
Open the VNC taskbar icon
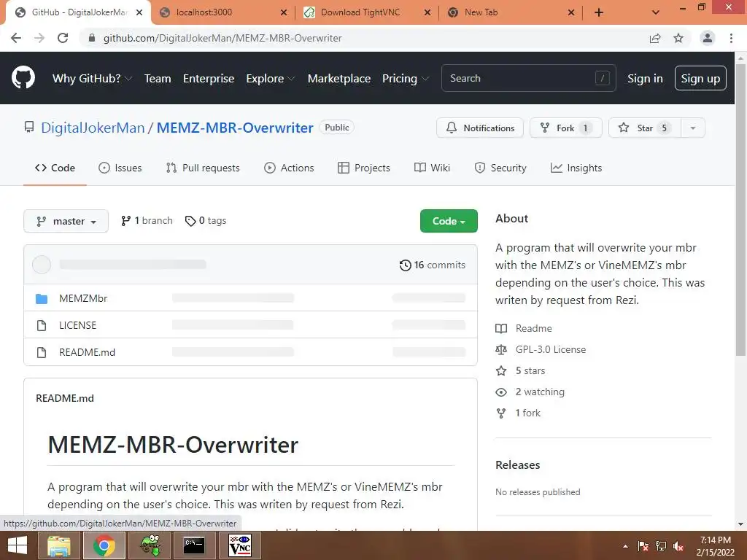239,545
